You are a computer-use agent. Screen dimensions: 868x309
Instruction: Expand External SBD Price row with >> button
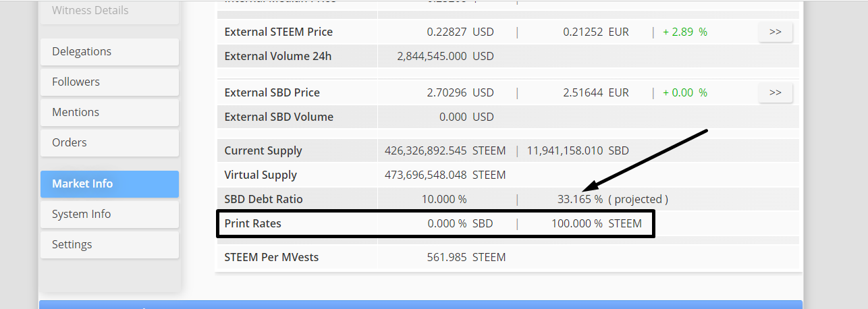pyautogui.click(x=775, y=92)
